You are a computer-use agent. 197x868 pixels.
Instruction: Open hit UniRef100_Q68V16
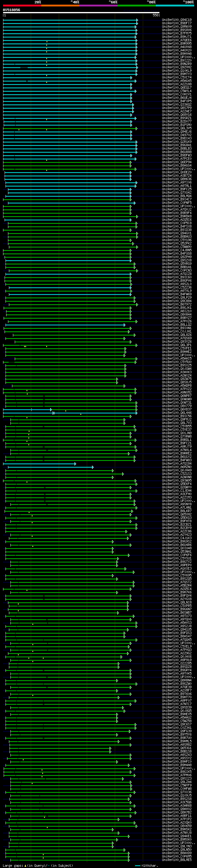click(x=177, y=115)
